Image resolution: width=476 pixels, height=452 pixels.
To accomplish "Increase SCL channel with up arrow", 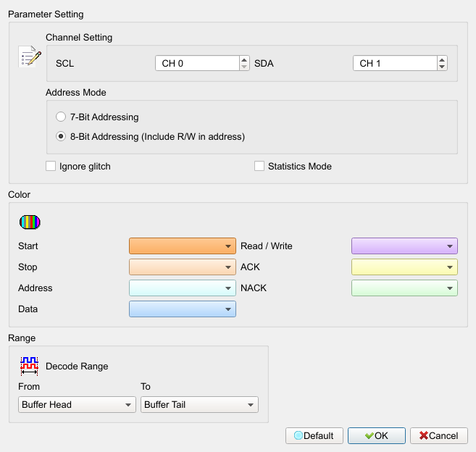I will [244, 59].
